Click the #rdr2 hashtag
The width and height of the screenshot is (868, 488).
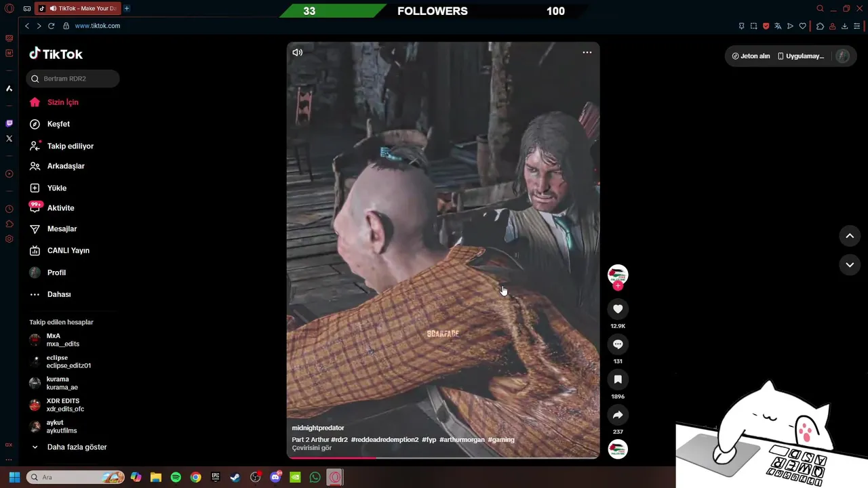pos(339,440)
